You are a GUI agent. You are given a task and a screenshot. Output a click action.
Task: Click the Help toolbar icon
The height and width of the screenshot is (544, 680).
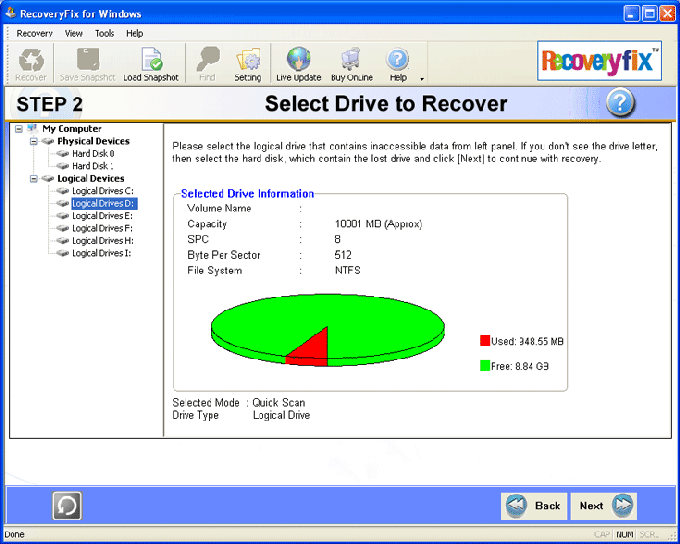(398, 64)
